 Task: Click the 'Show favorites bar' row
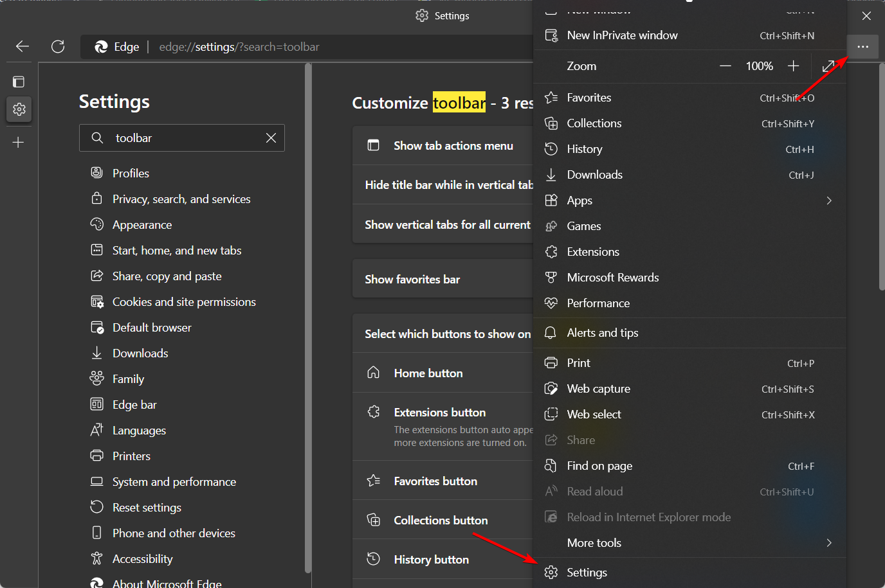pos(443,279)
